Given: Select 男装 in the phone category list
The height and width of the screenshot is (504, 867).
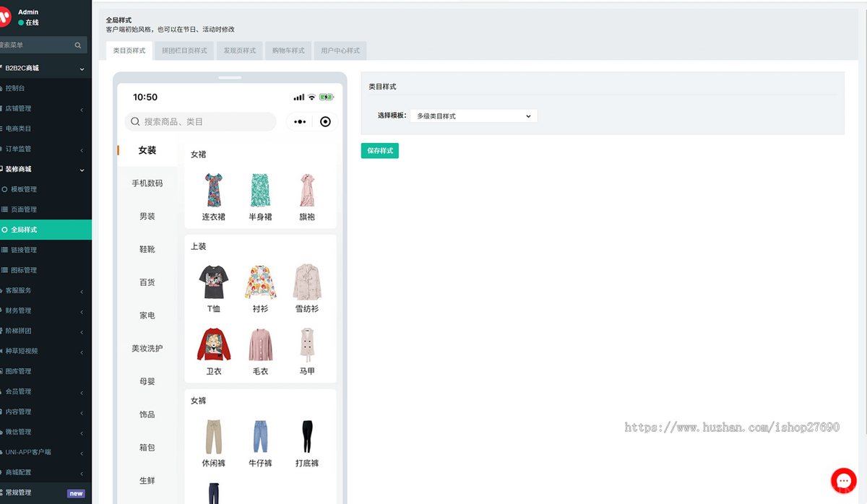Looking at the screenshot, I should (x=147, y=217).
